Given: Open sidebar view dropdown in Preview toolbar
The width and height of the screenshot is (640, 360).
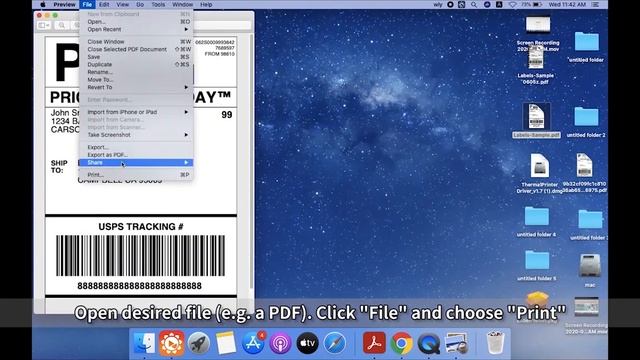Looking at the screenshot, I should pos(44,25).
